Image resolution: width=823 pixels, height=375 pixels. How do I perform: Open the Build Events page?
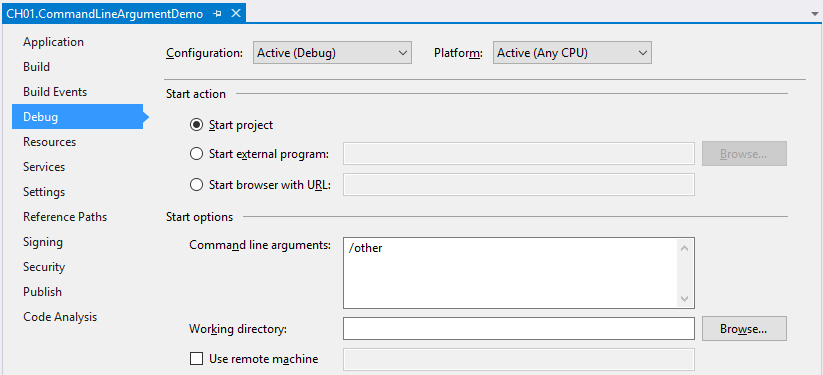pyautogui.click(x=55, y=92)
